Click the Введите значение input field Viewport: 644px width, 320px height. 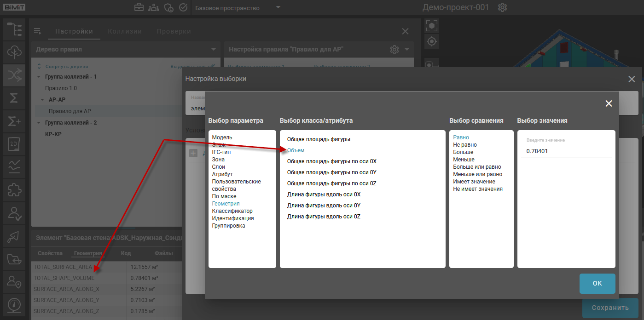pyautogui.click(x=566, y=151)
